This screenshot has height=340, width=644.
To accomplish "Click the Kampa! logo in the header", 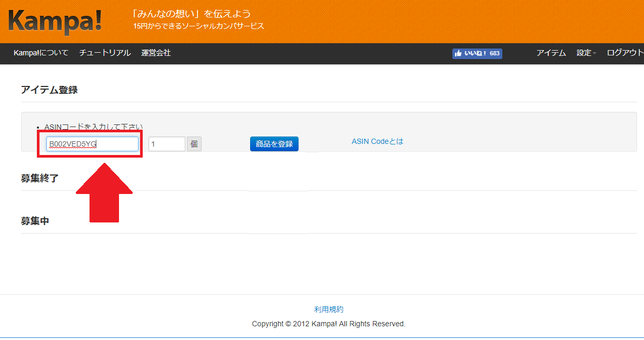I will tap(55, 22).
